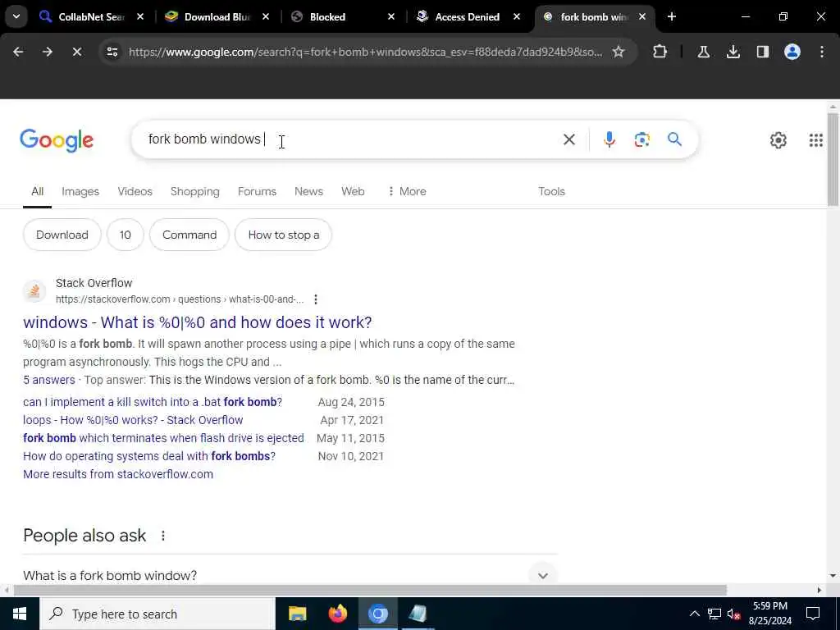840x630 pixels.
Task: View site information icon in address bar
Action: [112, 52]
